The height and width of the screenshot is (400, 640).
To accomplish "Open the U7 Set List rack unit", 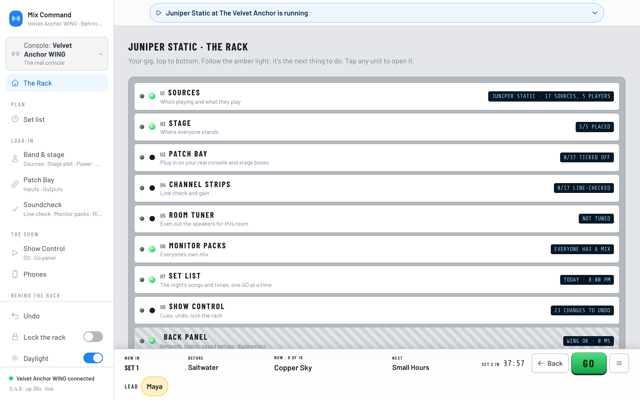I will pyautogui.click(x=376, y=280).
